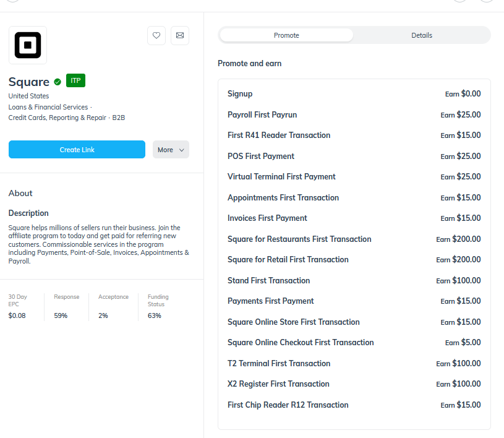
Task: Click the Square company name heading
Action: pyautogui.click(x=29, y=82)
